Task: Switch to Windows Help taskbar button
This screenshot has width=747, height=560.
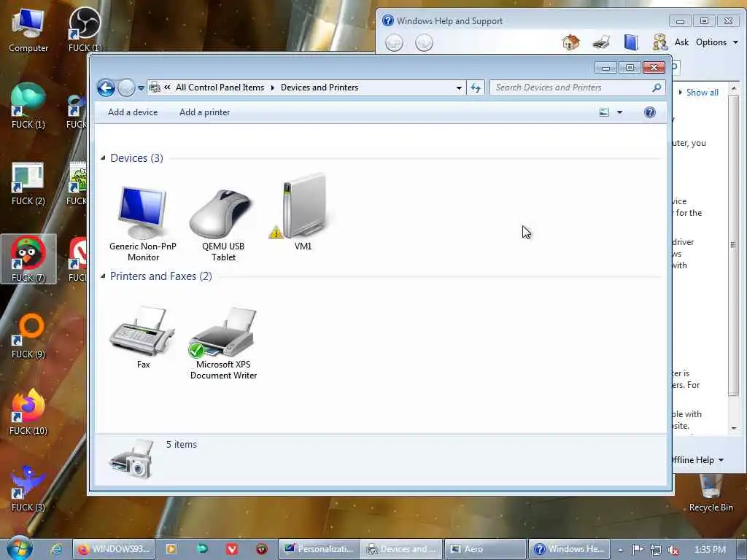Action: coord(569,549)
